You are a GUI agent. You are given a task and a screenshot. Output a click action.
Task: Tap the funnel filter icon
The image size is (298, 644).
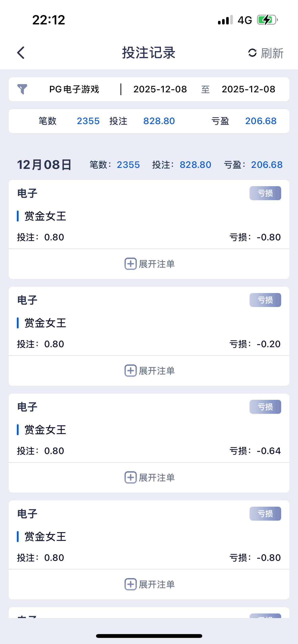click(22, 89)
